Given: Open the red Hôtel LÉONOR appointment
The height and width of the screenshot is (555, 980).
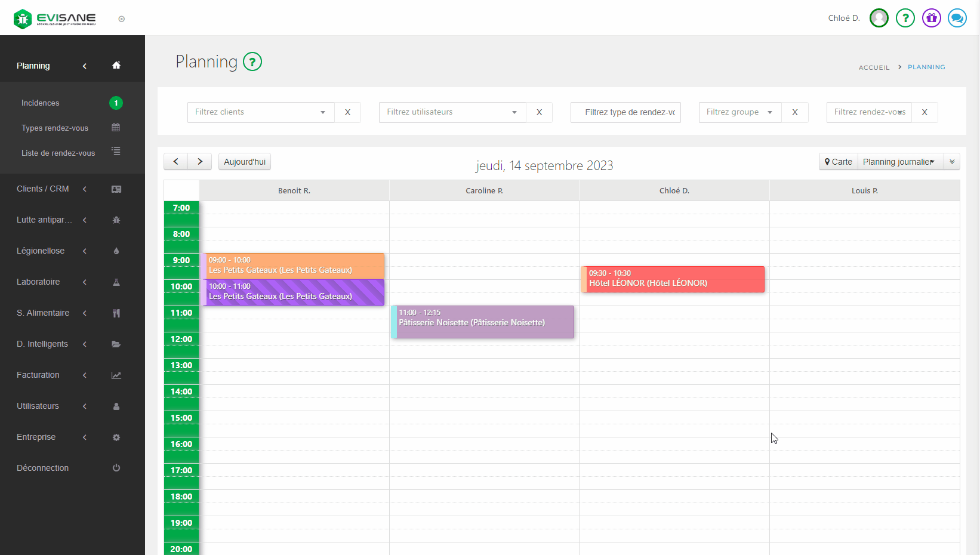Looking at the screenshot, I should coord(673,279).
